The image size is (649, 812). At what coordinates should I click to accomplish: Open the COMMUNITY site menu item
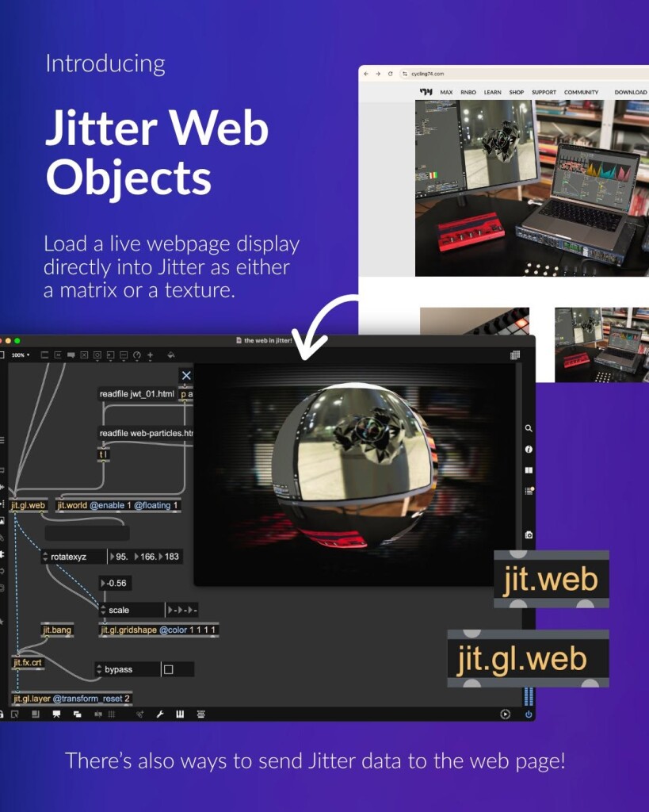click(581, 92)
